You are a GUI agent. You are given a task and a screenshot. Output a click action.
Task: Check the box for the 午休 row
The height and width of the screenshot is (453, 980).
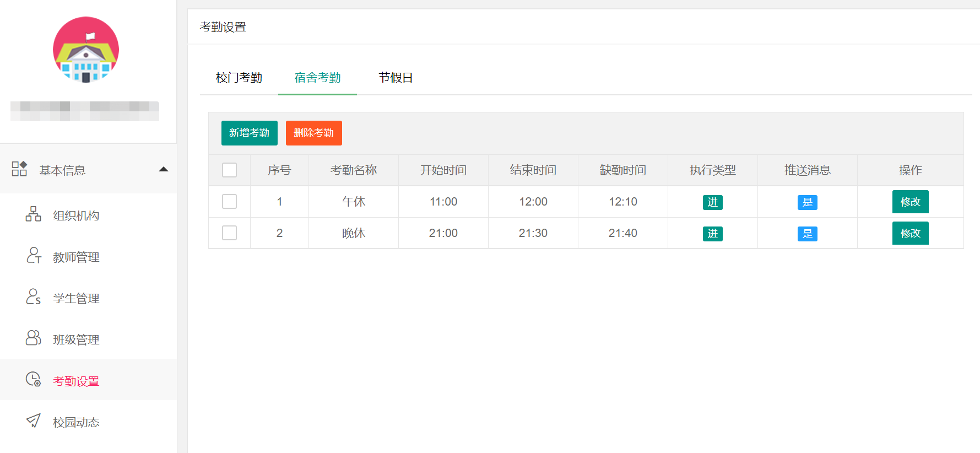(x=229, y=202)
